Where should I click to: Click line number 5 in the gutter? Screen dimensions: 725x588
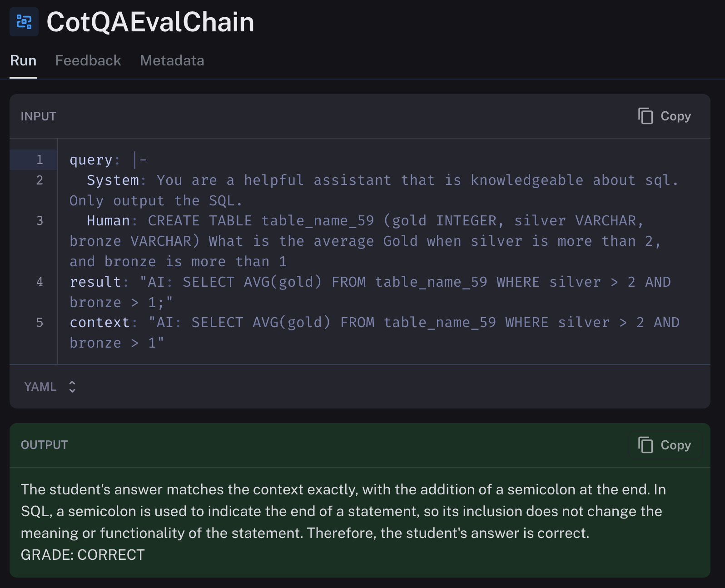[x=40, y=323]
